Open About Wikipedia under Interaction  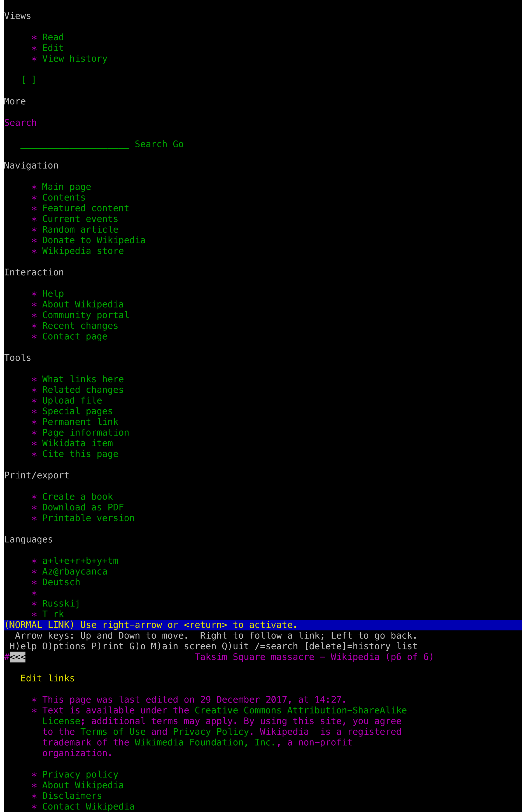(x=83, y=304)
